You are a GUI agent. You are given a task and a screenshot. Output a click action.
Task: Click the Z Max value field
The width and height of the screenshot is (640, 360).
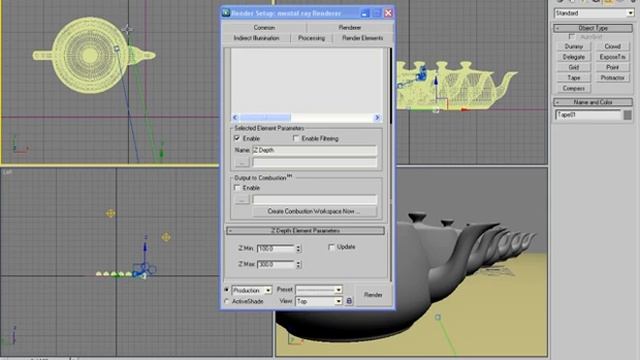coord(276,264)
